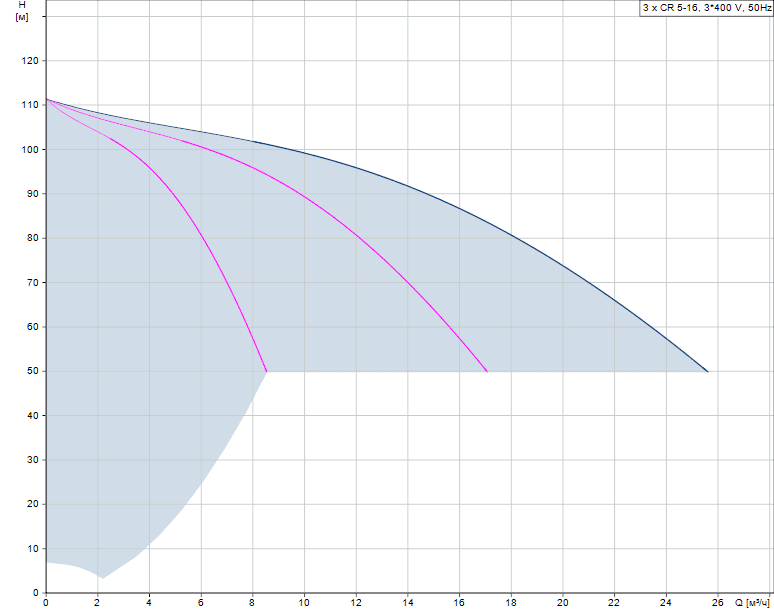Click the Q-axis tick label '18'

(511, 603)
